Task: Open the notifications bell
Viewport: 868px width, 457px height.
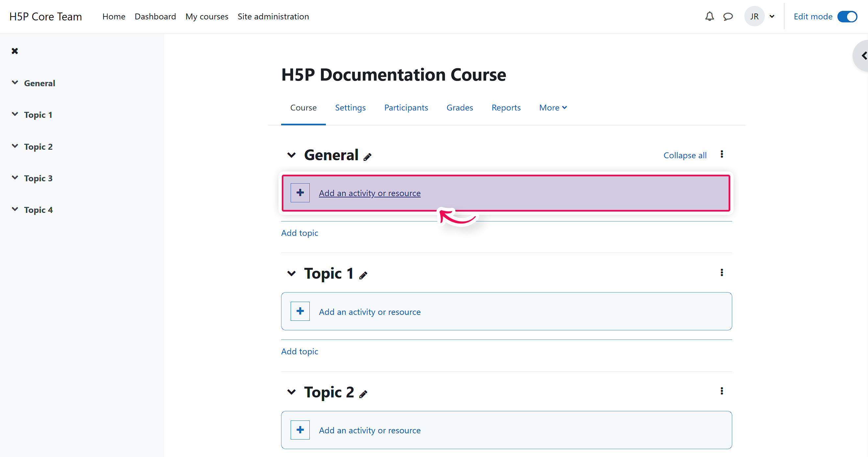Action: click(709, 16)
